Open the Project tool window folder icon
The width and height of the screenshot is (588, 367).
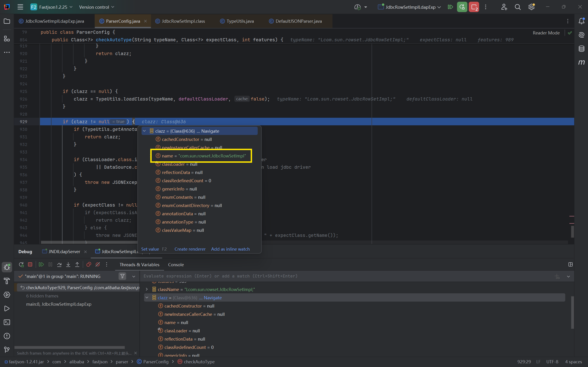[7, 21]
